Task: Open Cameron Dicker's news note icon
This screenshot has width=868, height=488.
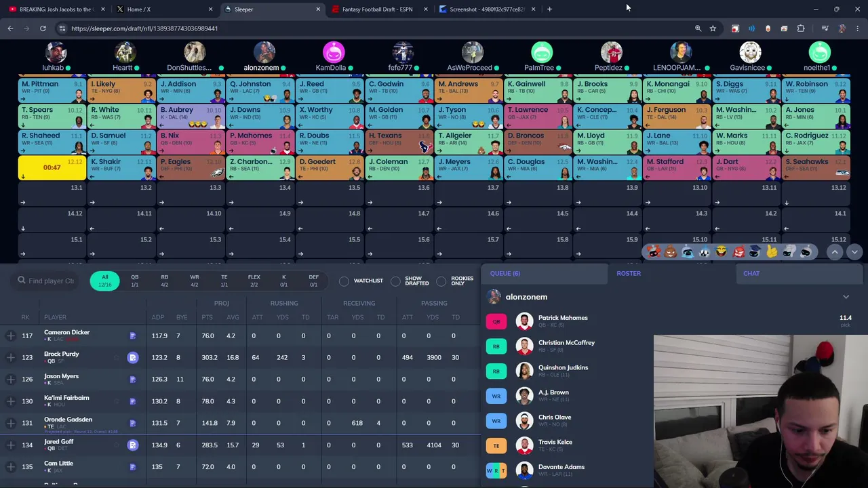Action: (133, 335)
